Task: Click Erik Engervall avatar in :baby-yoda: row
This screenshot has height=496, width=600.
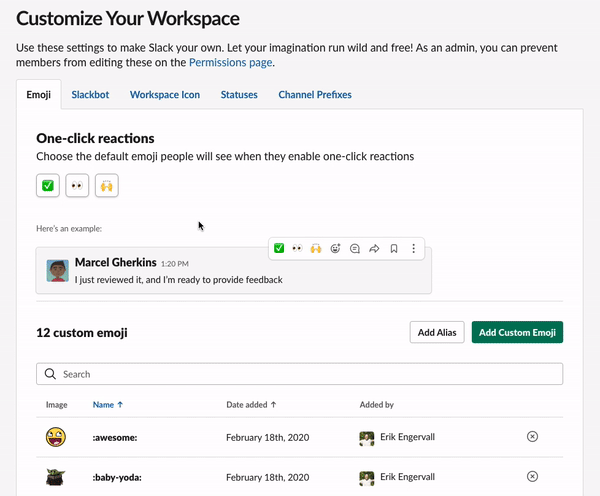Action: point(367,478)
